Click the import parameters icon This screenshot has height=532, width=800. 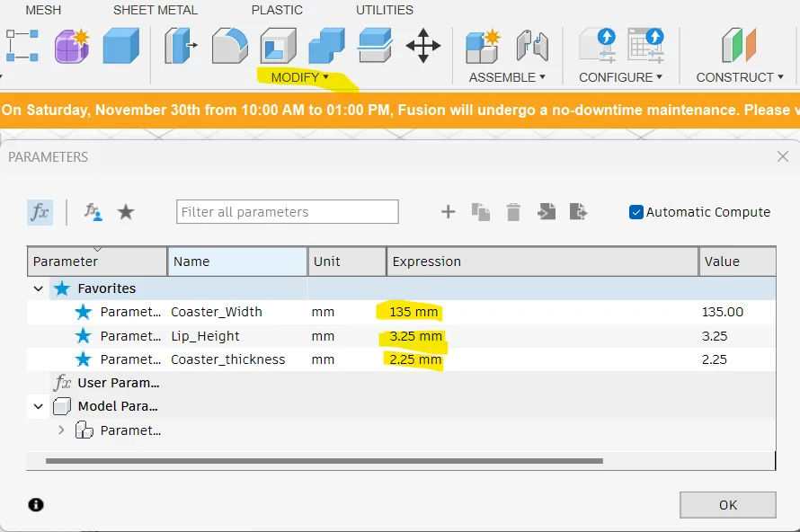click(x=547, y=212)
